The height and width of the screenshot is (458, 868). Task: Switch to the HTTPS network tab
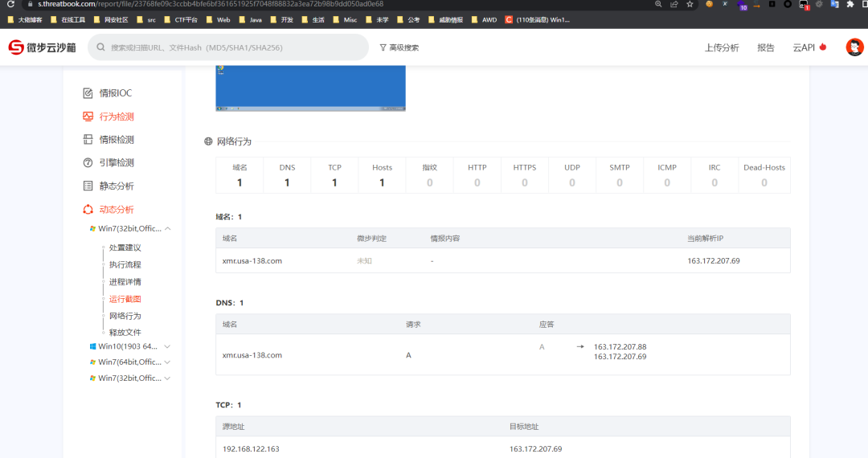(524, 175)
